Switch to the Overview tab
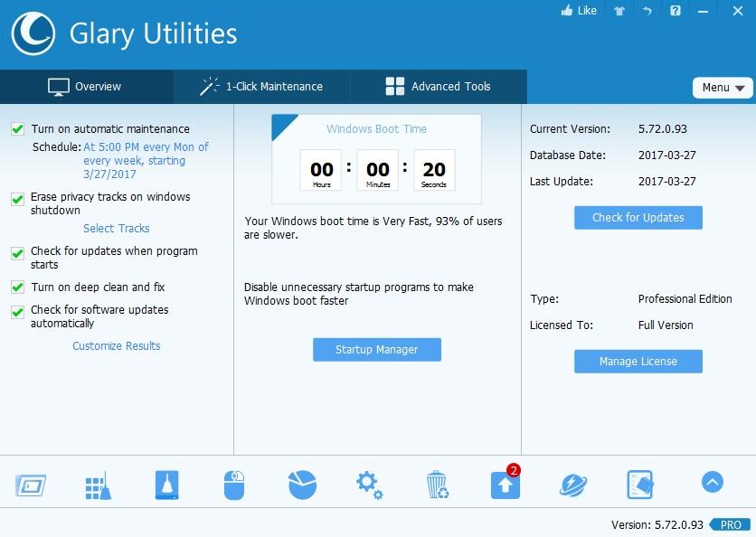Screen dimensions: 756x537 (87, 87)
